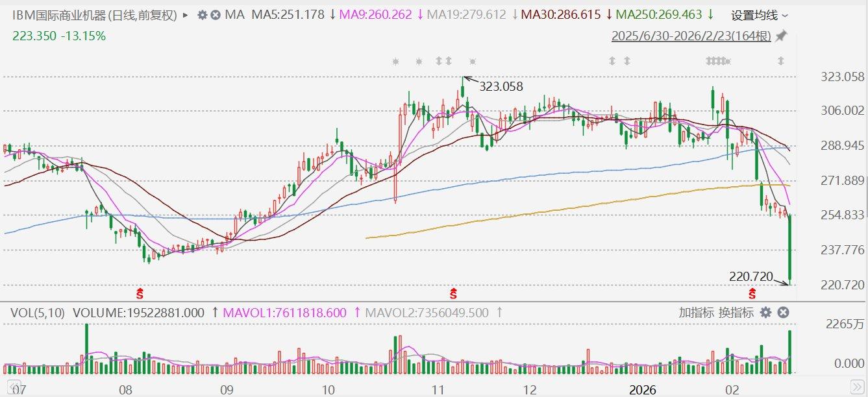Click the 2025/6/30-2026/2/23 date range link

pos(691,36)
